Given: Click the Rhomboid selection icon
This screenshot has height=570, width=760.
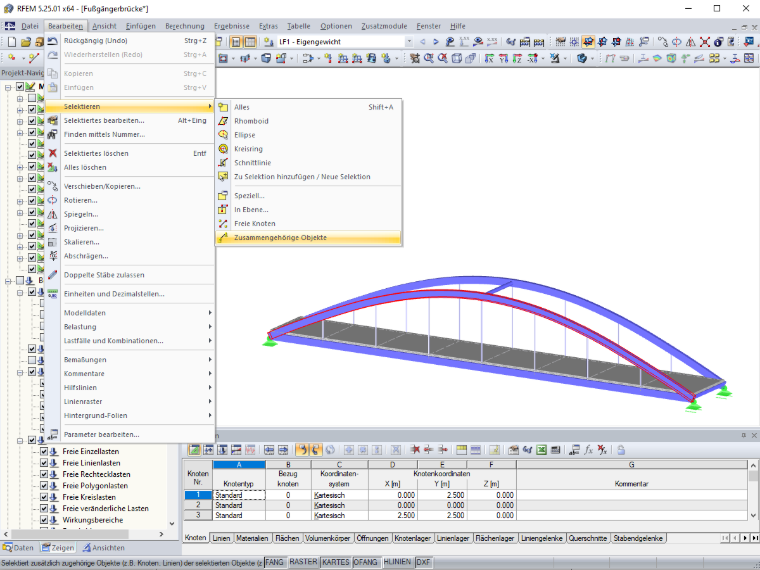Looking at the screenshot, I should coord(223,121).
